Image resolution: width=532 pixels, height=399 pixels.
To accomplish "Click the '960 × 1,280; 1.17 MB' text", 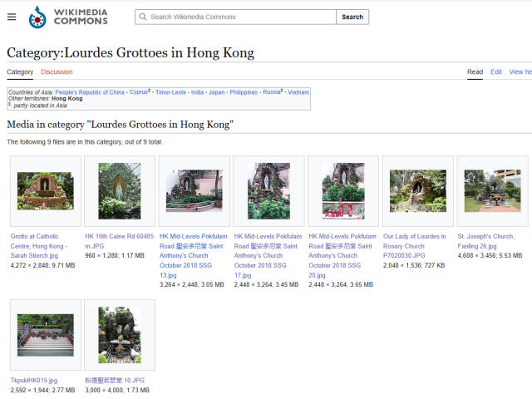I will click(x=115, y=255).
